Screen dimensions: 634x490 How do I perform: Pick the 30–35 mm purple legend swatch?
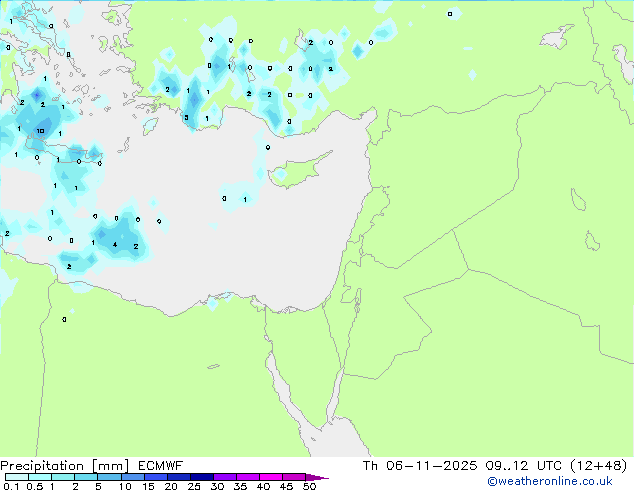click(x=224, y=477)
